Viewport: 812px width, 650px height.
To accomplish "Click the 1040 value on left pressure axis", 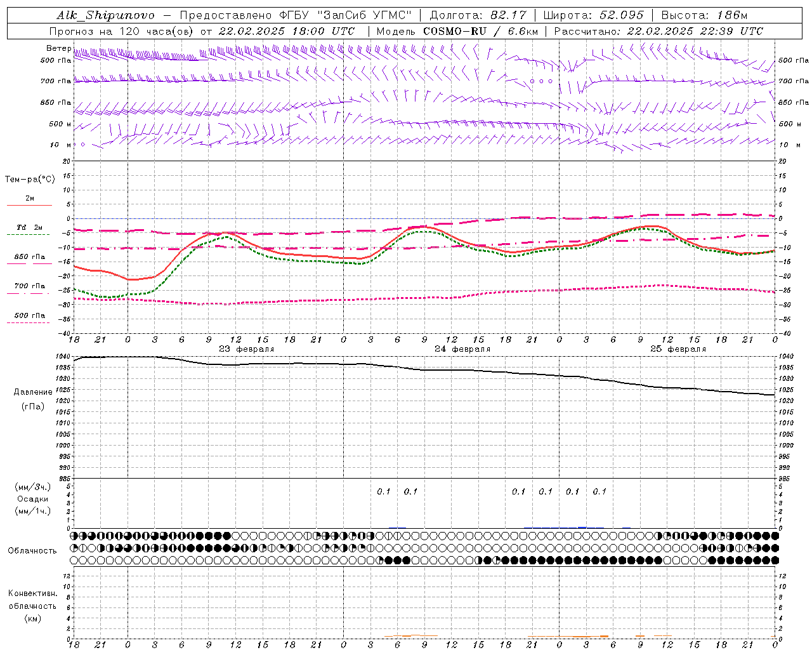I will click(x=63, y=356).
